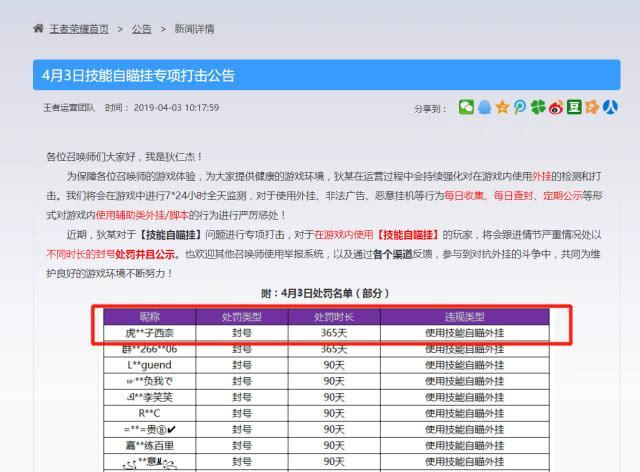Select the nickname cell R**C
This screenshot has width=640, height=472.
click(x=150, y=413)
